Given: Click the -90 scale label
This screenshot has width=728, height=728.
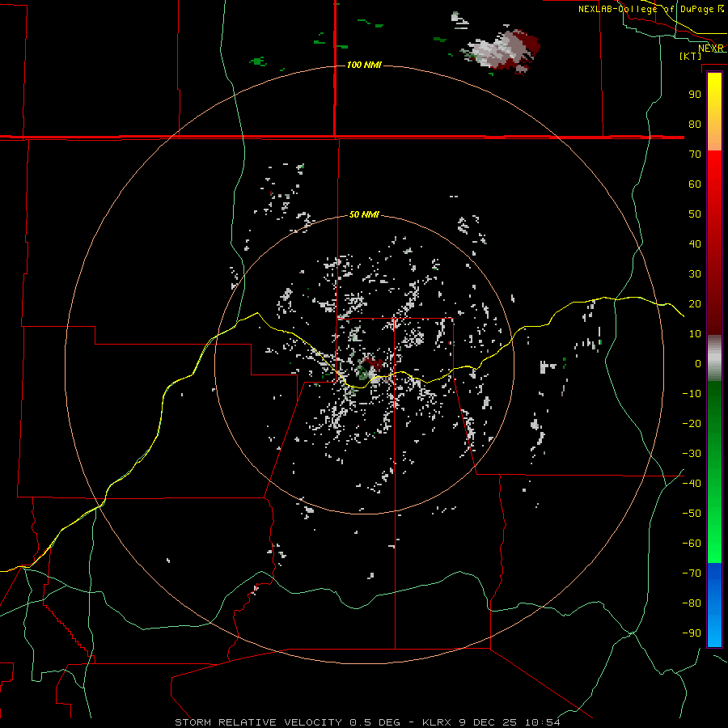Looking at the screenshot, I should coord(692,633).
